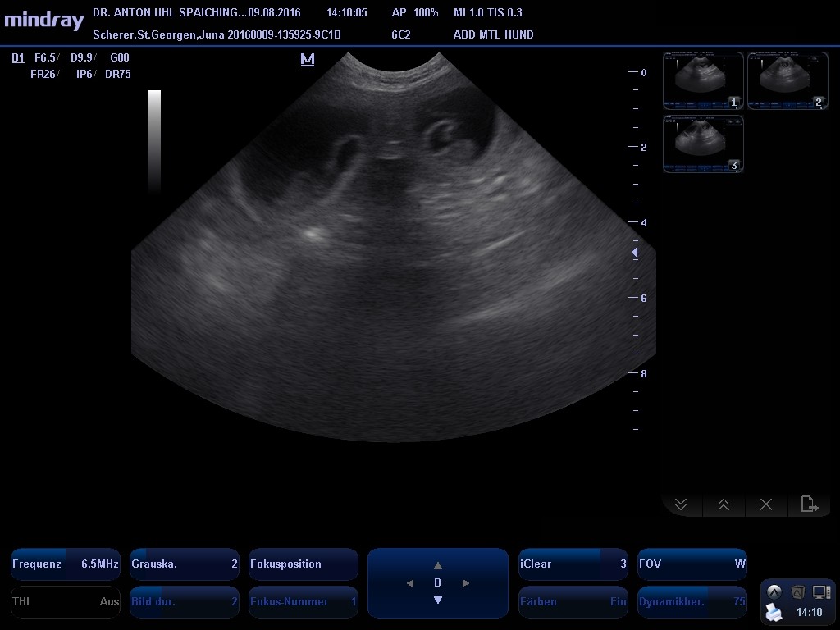Screen dimensions: 840x630
Task: Toggle the FOV W setting
Action: (x=692, y=564)
